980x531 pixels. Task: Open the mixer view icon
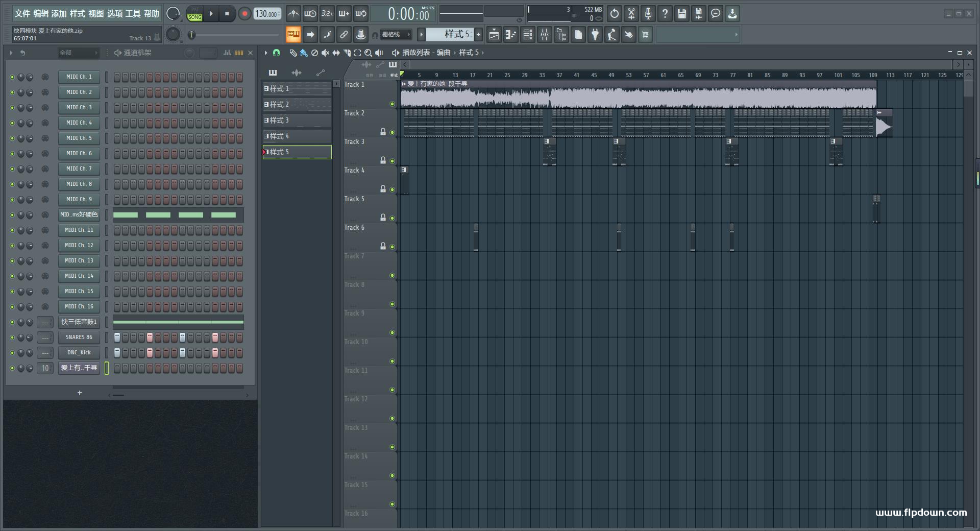coord(545,35)
